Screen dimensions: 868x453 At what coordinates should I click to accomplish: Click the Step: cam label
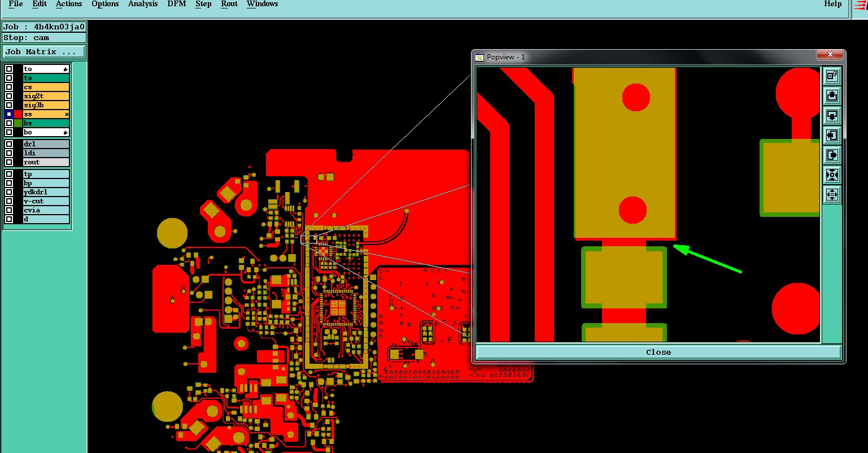pyautogui.click(x=44, y=38)
